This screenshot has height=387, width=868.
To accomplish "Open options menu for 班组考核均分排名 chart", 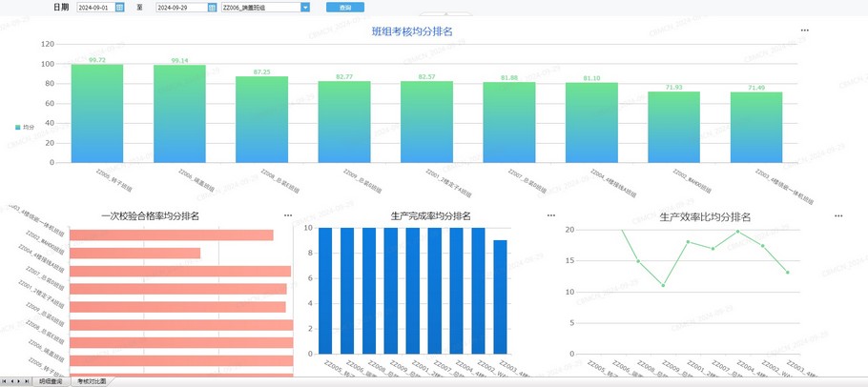I will (x=804, y=31).
